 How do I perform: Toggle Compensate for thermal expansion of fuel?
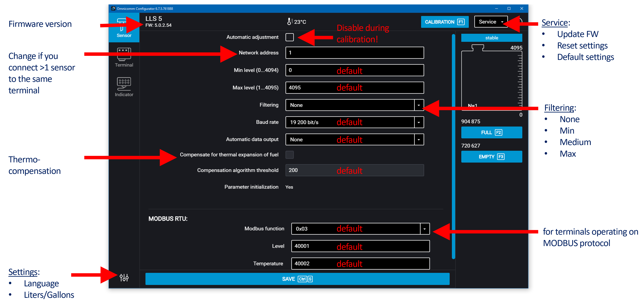[289, 155]
